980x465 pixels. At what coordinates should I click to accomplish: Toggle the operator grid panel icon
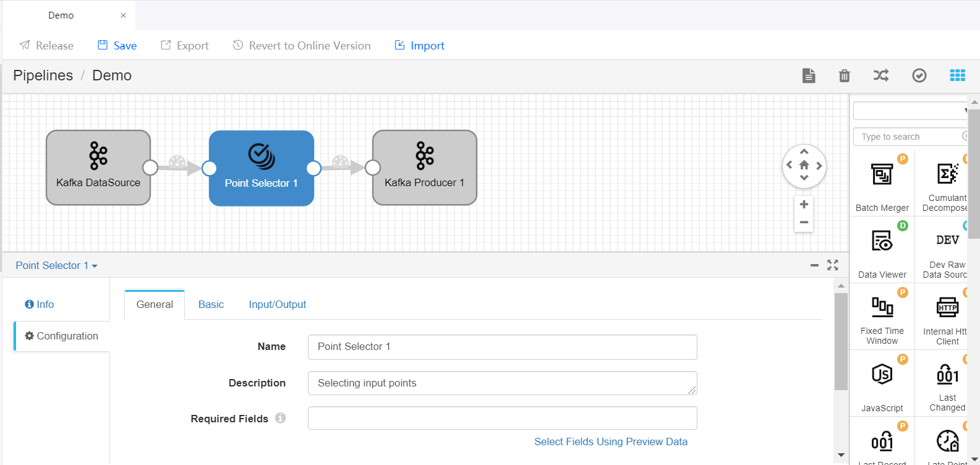[x=957, y=75]
